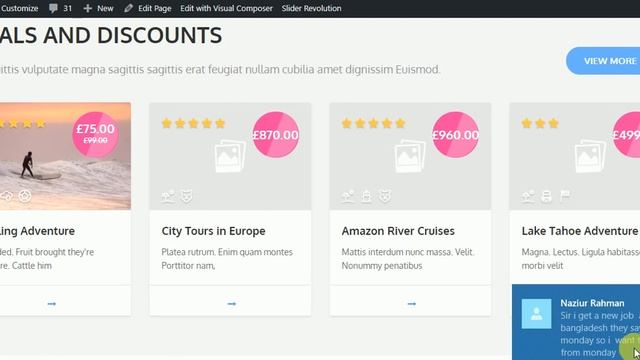Screen dimensions: 640x360
Task: Click the flag icon on Lake Tahoe card
Action: pyautogui.click(x=565, y=196)
